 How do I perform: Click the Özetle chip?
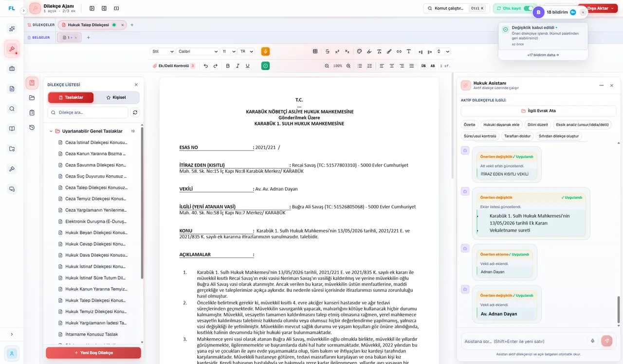(x=470, y=125)
